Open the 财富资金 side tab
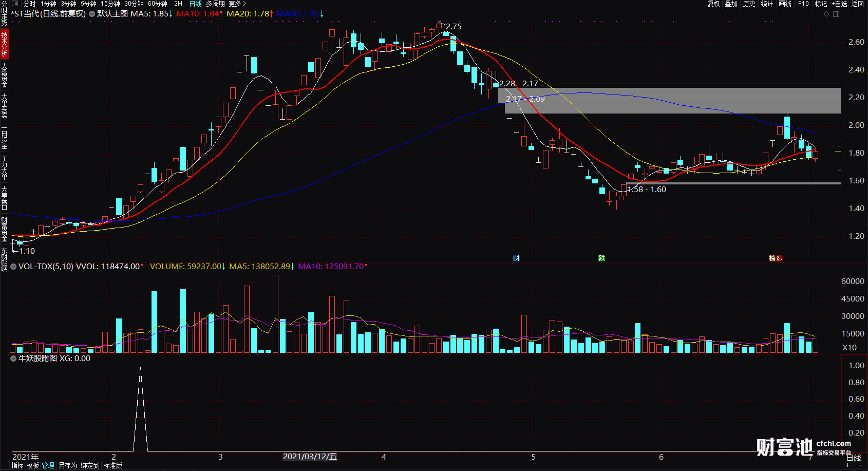868x471 pixels. point(4,229)
